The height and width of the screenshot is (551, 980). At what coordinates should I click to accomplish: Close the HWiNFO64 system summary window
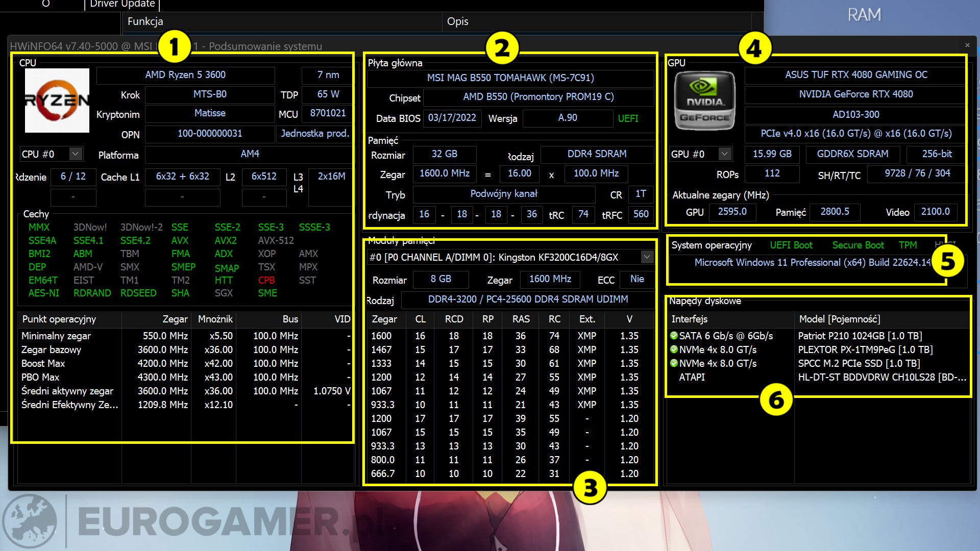tap(967, 45)
